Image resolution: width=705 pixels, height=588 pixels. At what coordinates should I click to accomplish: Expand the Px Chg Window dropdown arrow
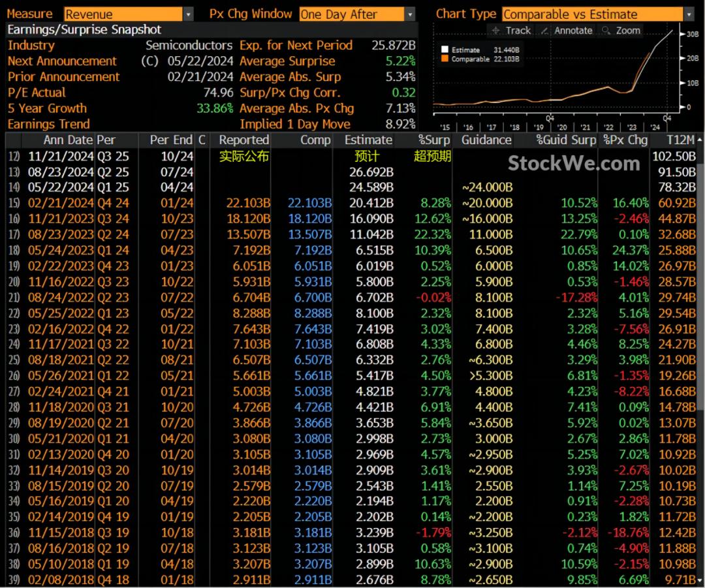(x=410, y=14)
